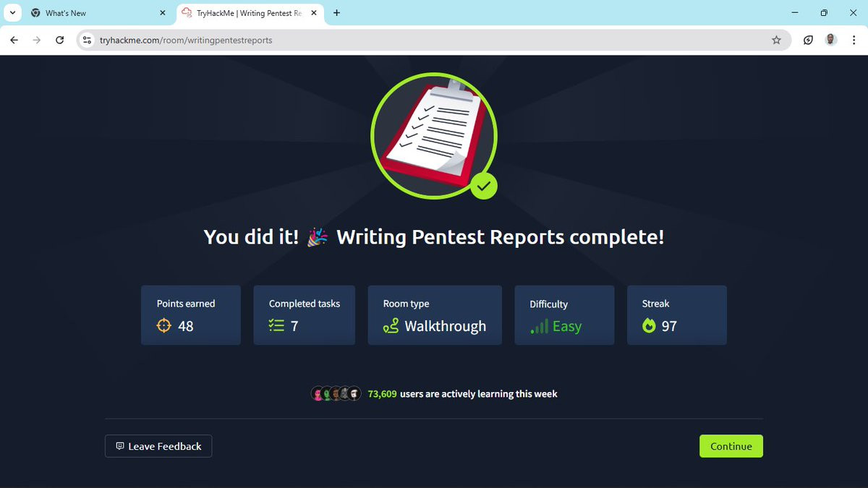Image resolution: width=868 pixels, height=488 pixels.
Task: Go forward to next page
Action: click(37, 40)
